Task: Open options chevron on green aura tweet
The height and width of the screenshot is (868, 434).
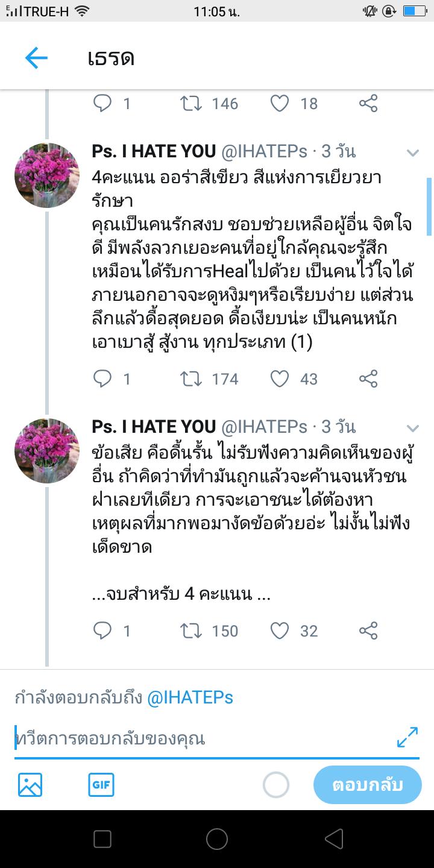Action: click(413, 153)
